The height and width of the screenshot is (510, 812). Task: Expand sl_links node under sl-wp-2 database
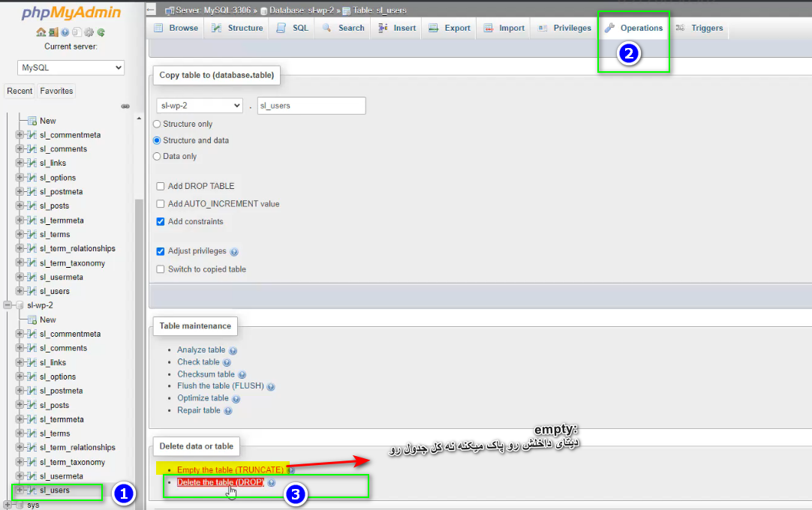coord(20,362)
